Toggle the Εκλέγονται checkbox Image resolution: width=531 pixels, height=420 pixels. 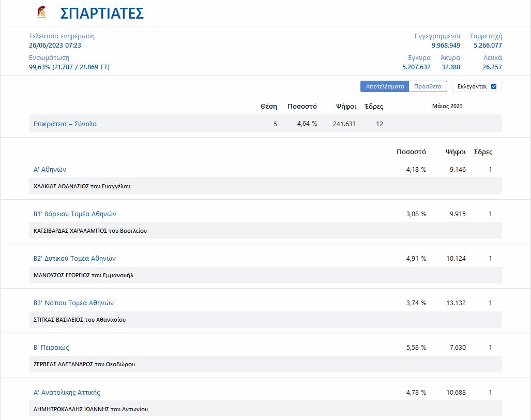point(493,86)
